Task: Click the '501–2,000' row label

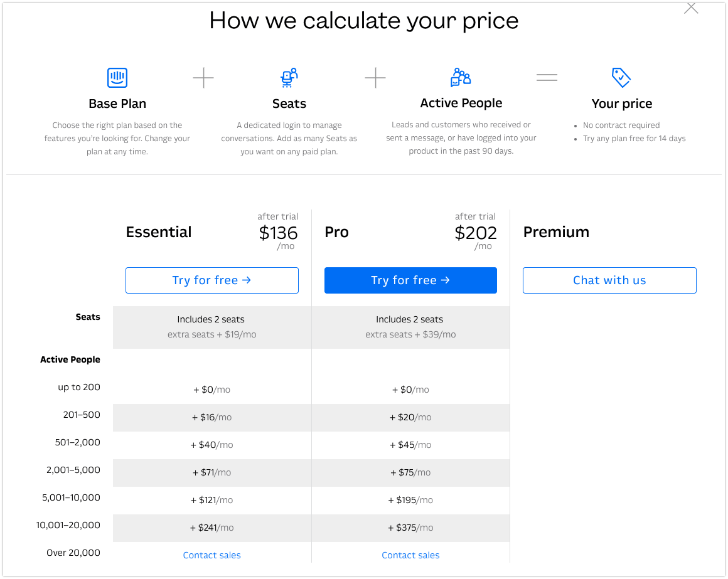Action: (x=78, y=443)
